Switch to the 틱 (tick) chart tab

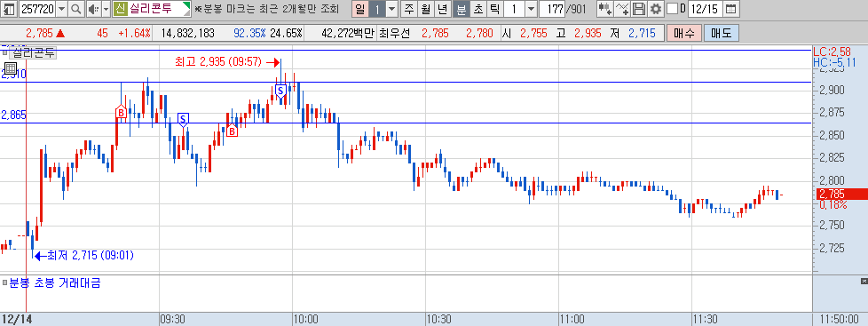pyautogui.click(x=495, y=8)
